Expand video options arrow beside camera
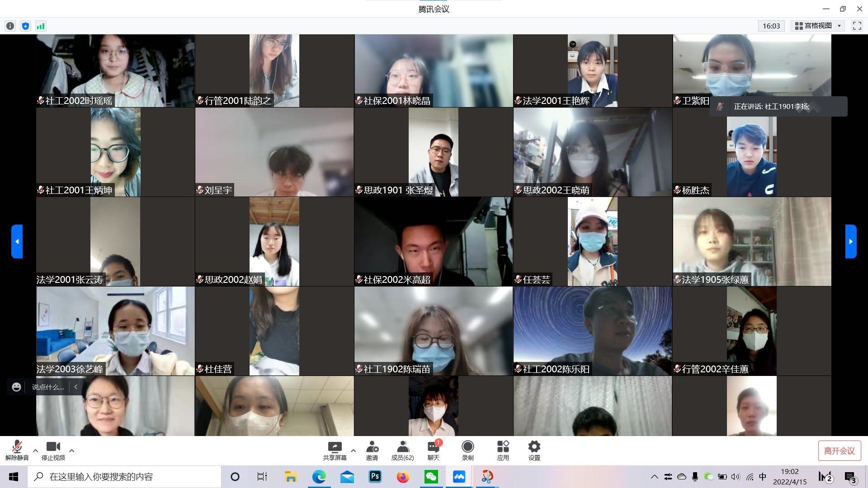 [71, 450]
